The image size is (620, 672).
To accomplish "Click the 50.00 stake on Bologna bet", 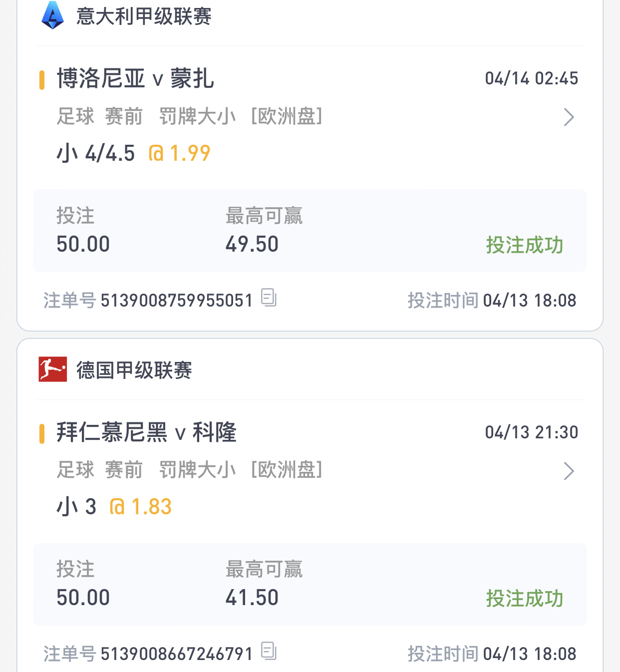I will point(83,244).
